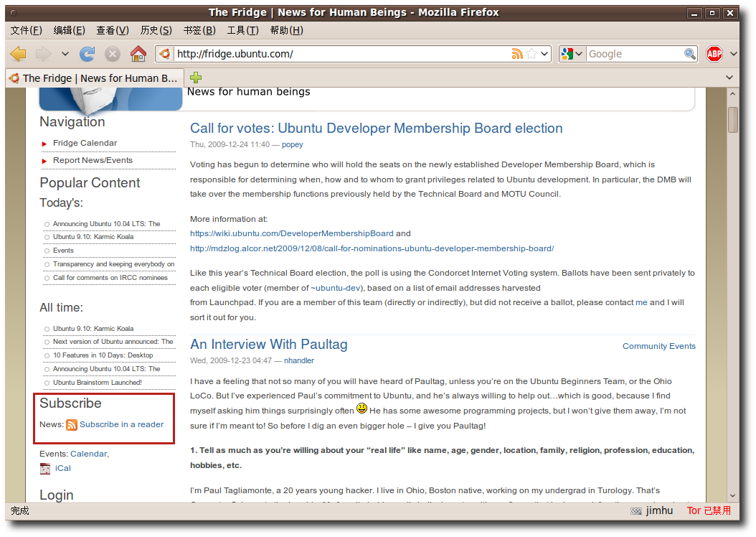The width and height of the screenshot is (756, 537).
Task: Select The Fridge | News for Human tab
Action: (95, 78)
